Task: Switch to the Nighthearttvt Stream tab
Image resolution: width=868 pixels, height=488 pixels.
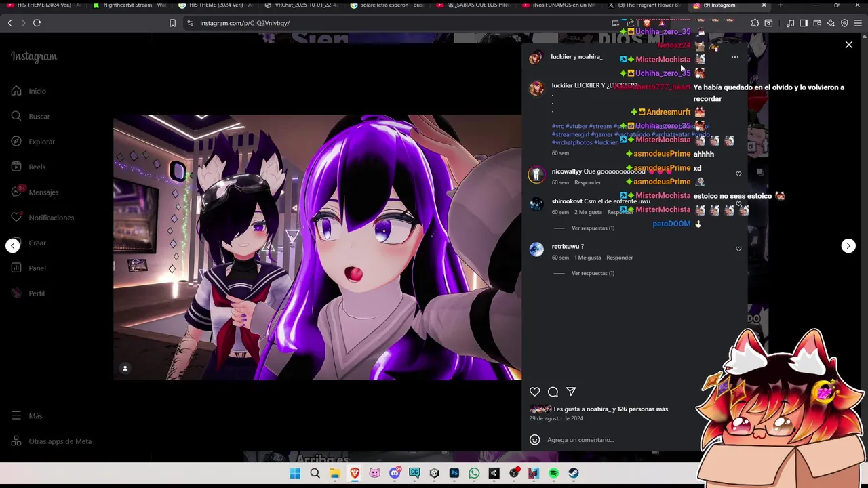Action: pos(129,5)
